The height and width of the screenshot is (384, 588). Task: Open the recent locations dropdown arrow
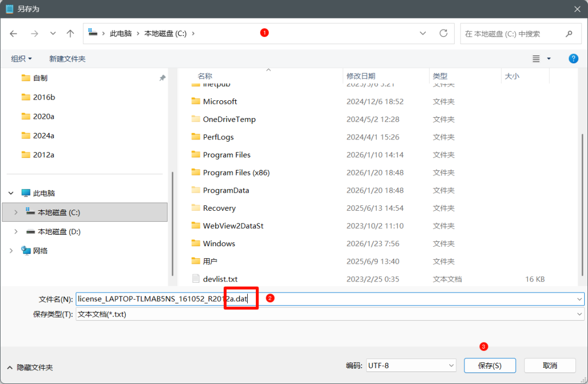(x=53, y=33)
